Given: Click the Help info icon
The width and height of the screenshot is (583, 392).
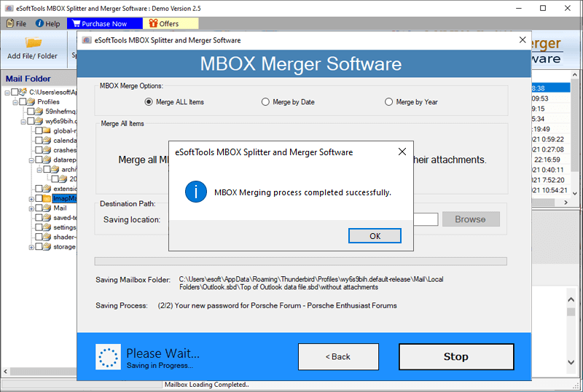Looking at the screenshot, I should click(x=39, y=23).
